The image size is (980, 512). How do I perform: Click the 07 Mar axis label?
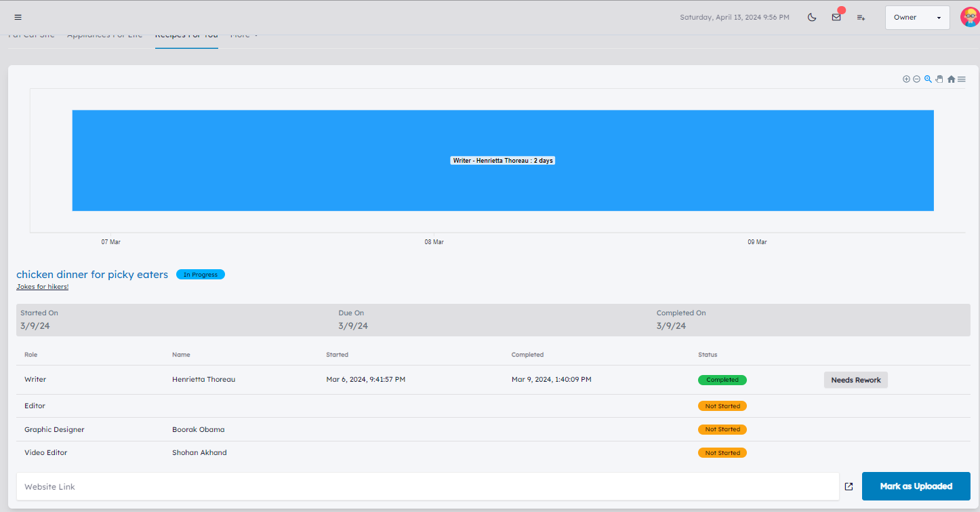pyautogui.click(x=111, y=242)
